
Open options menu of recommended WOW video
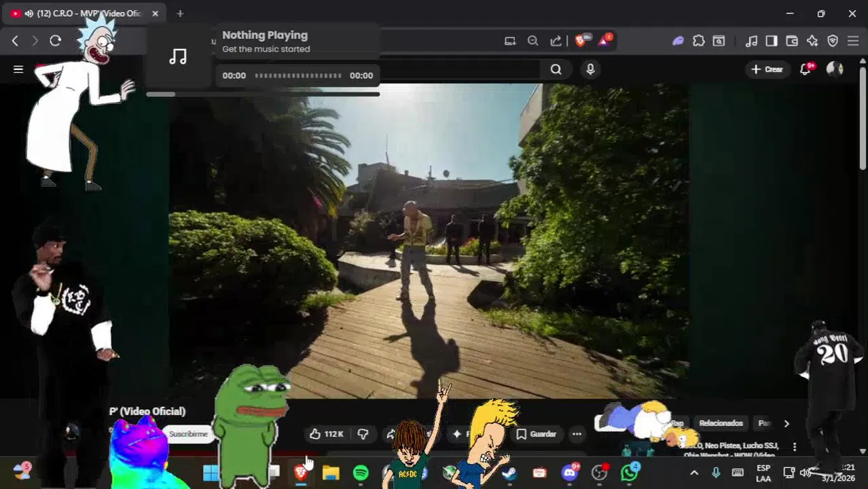pos(795,447)
